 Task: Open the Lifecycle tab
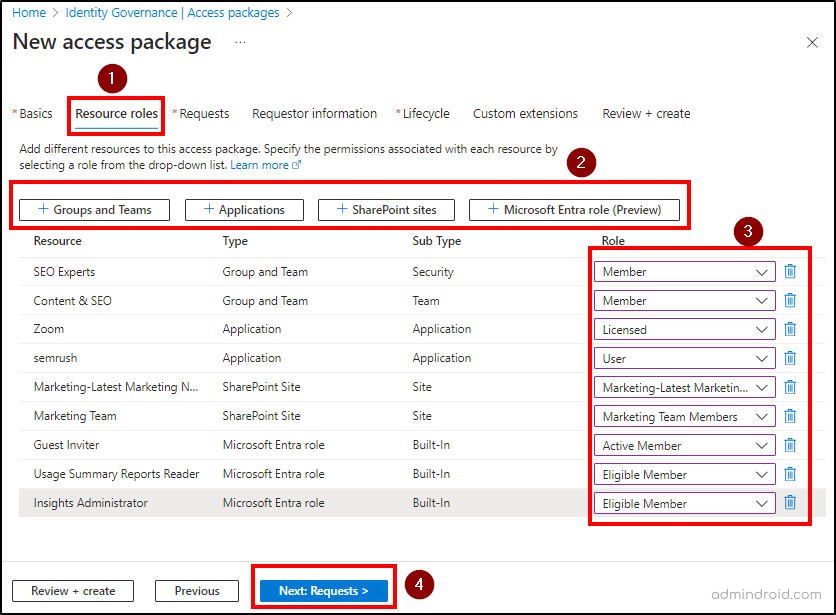(423, 113)
